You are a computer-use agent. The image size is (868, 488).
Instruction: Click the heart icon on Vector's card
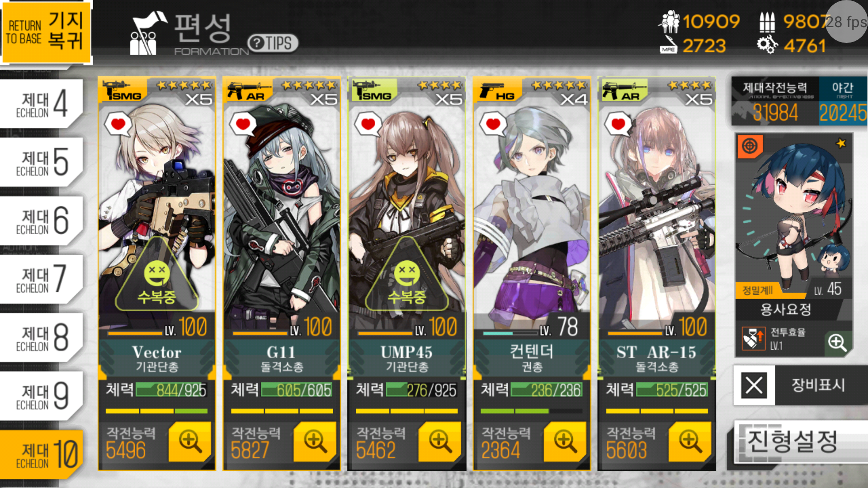[118, 124]
